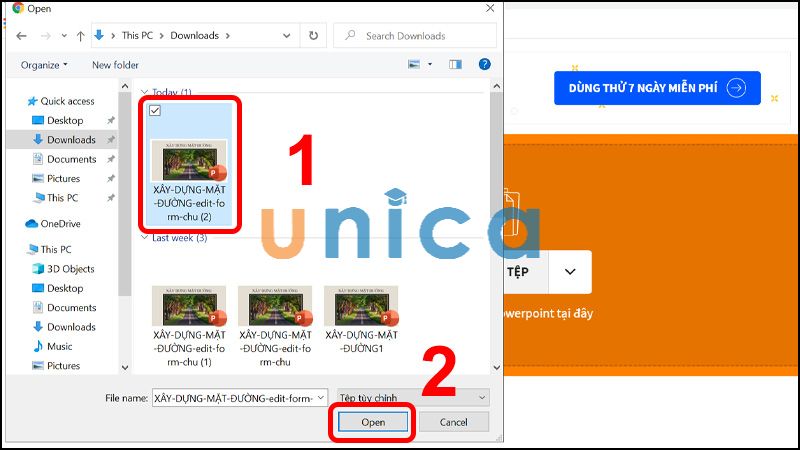The image size is (800, 450).
Task: Click Chrome icon in dialog title
Action: coord(18,8)
